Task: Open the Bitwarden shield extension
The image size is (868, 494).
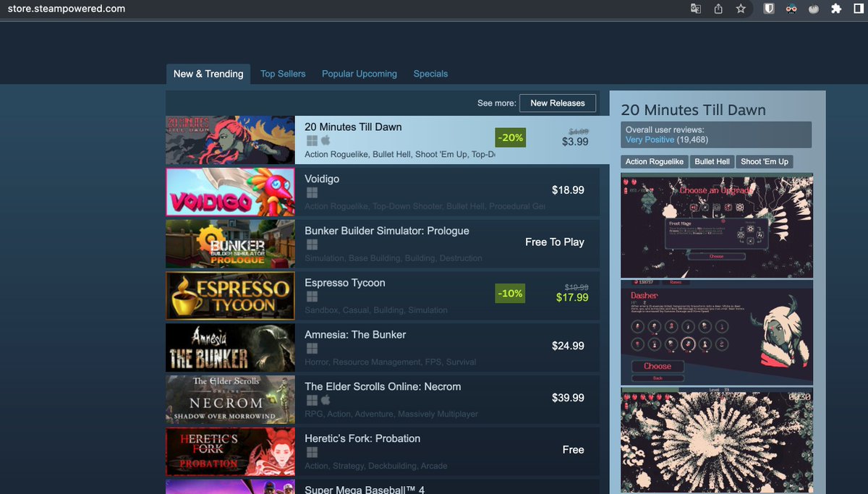Action: 770,9
